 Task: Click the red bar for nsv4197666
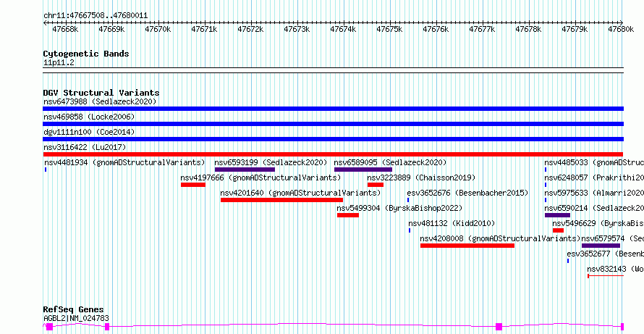coord(193,185)
